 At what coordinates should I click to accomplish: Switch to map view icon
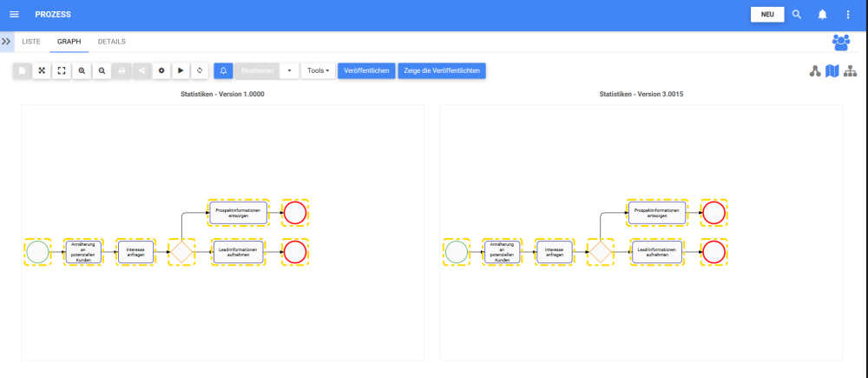coord(832,70)
